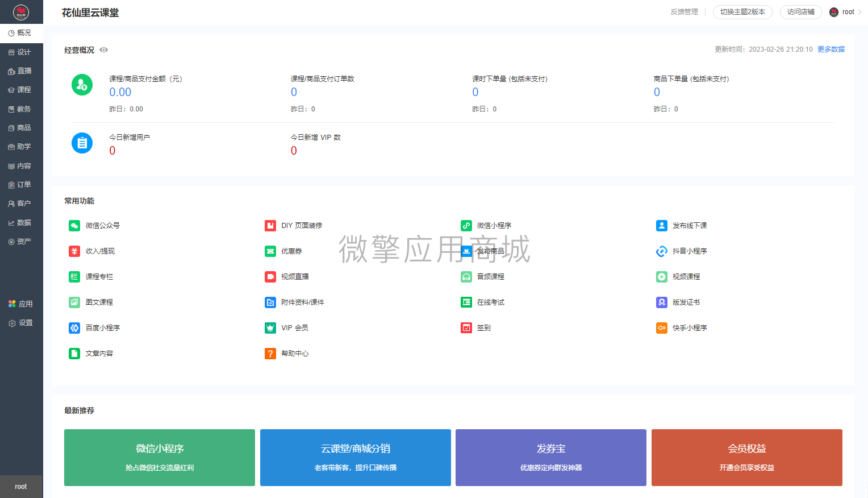Viewport: 868px width, 498px height.
Task: Click the DIY 页面装修 red icon
Action: 270,226
